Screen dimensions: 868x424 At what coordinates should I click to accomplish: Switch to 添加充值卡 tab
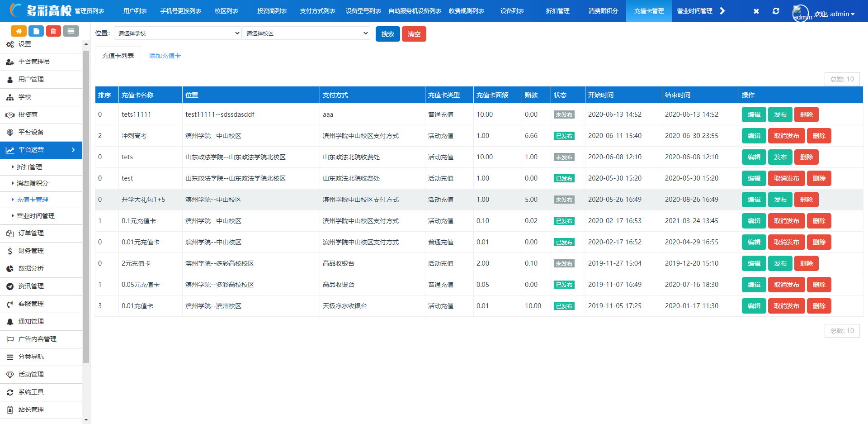tap(165, 56)
